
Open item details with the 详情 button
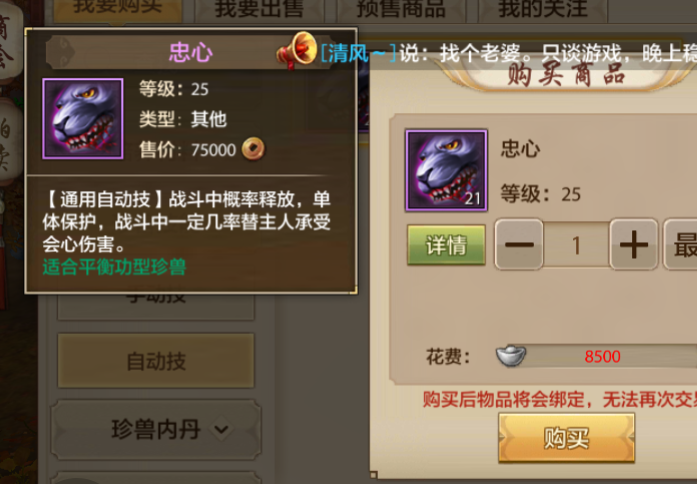click(446, 245)
